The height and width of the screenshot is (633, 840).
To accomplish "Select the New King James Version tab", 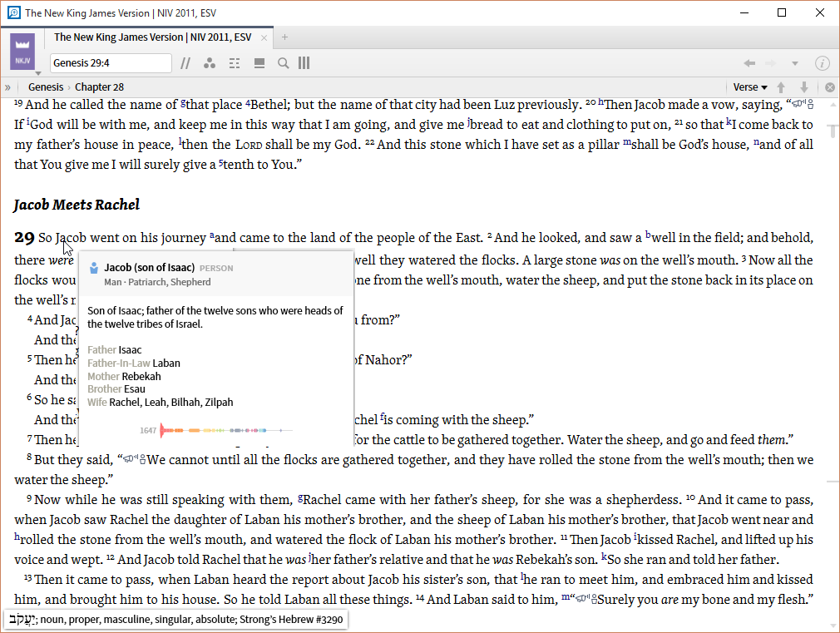I will point(153,37).
